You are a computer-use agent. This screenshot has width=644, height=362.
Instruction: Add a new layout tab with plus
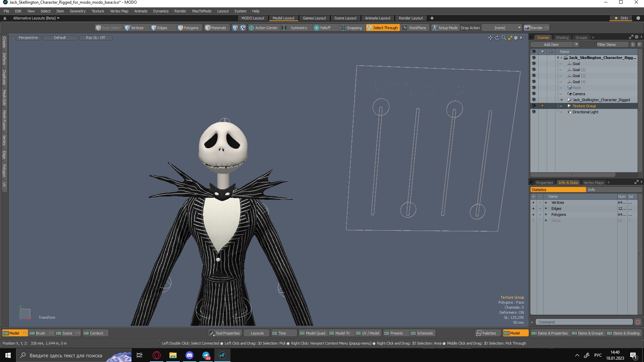coord(432,18)
